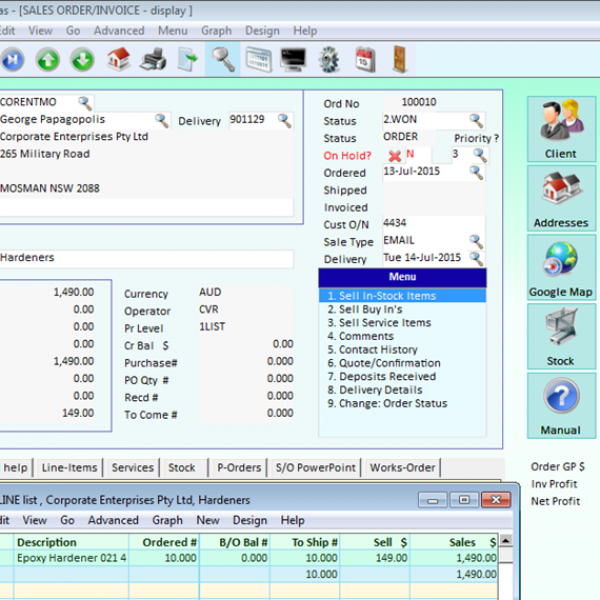Open the printer icon in toolbar
Screen dimensions: 600x600
[153, 60]
